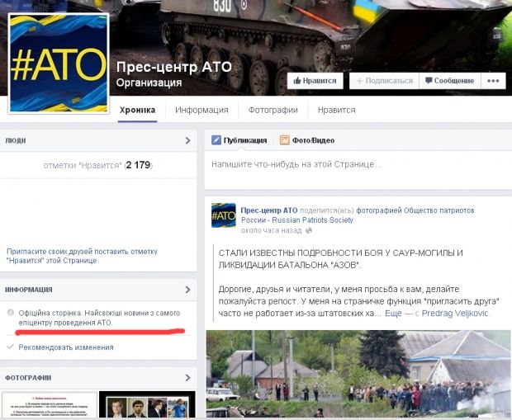This screenshot has height=420, width=512.
Task: Click the #ATO avatar beside the post
Action: pos(224,215)
